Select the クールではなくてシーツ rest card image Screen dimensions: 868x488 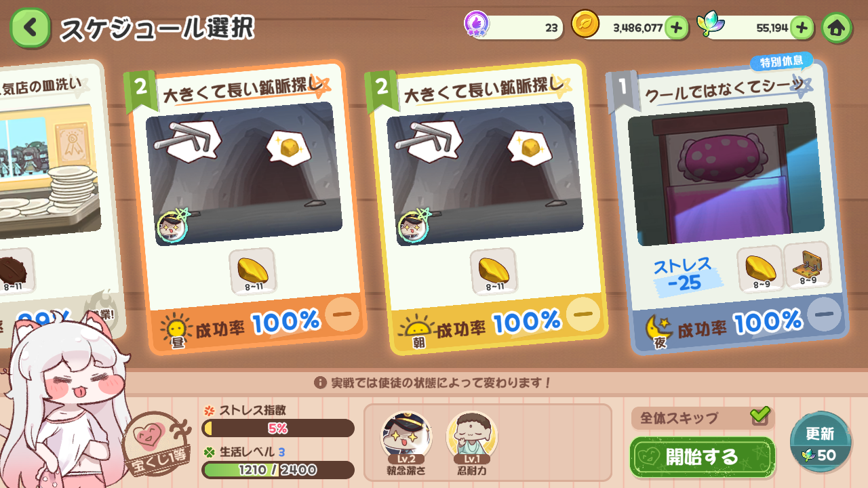[x=725, y=174]
